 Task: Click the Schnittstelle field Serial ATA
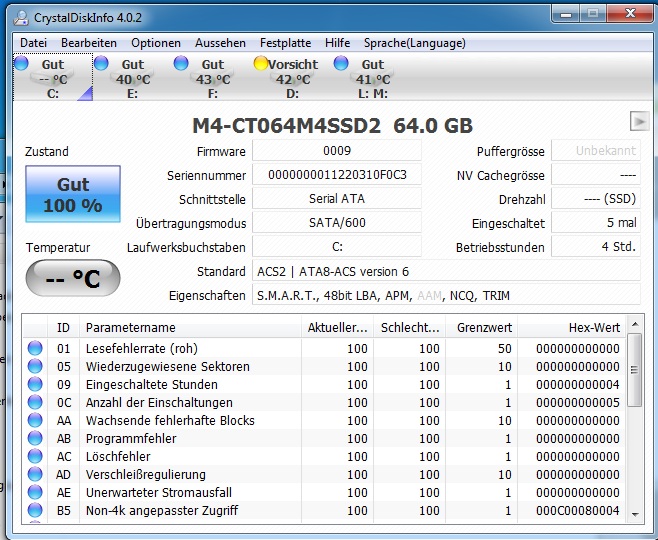tap(337, 198)
